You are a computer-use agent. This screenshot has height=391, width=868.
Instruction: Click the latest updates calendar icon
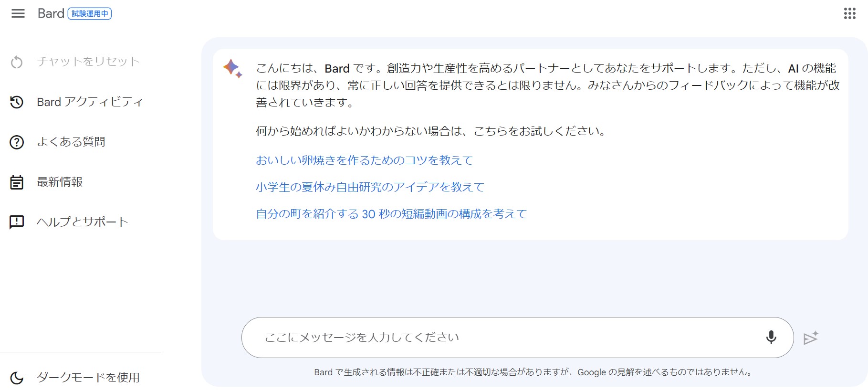(17, 182)
